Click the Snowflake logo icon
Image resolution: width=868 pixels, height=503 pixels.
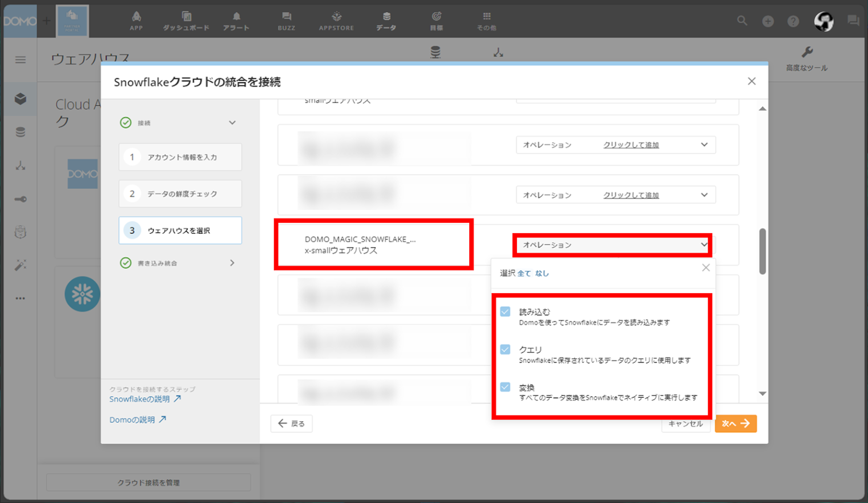[82, 294]
